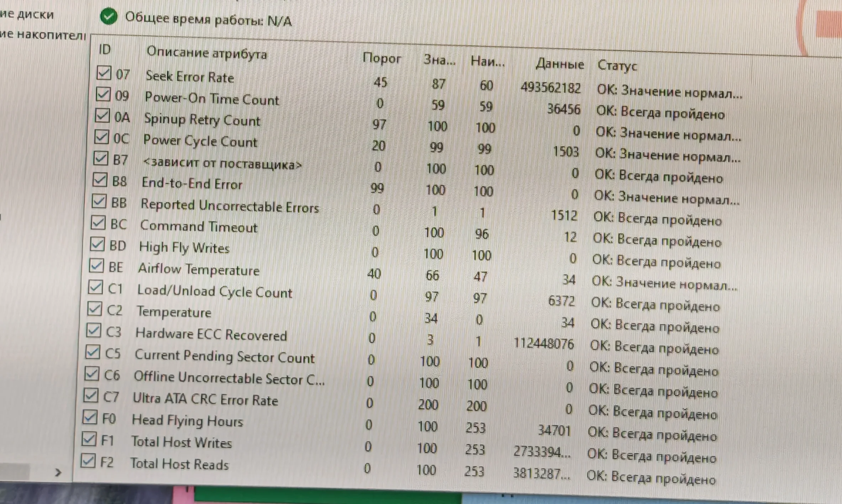
Task: Uncheck the Seek Error Rate checkbox
Action: coord(104,73)
